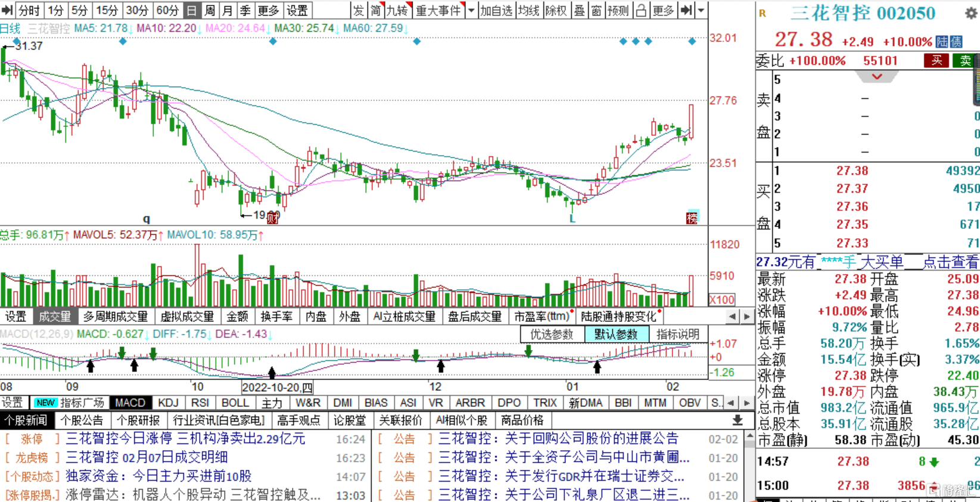The image size is (980, 502).
Task: Select the 分时 intraday period
Action: tap(29, 10)
